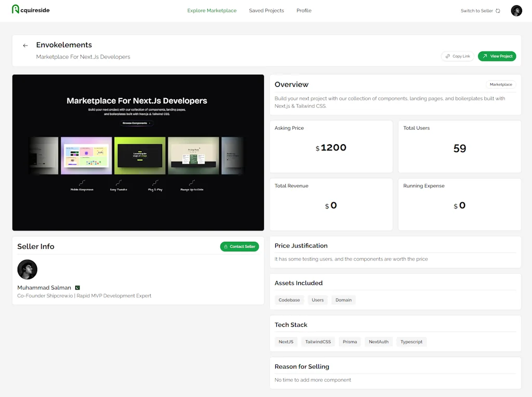This screenshot has width=532, height=397.
Task: Open the profile avatar in the top right
Action: (x=516, y=10)
